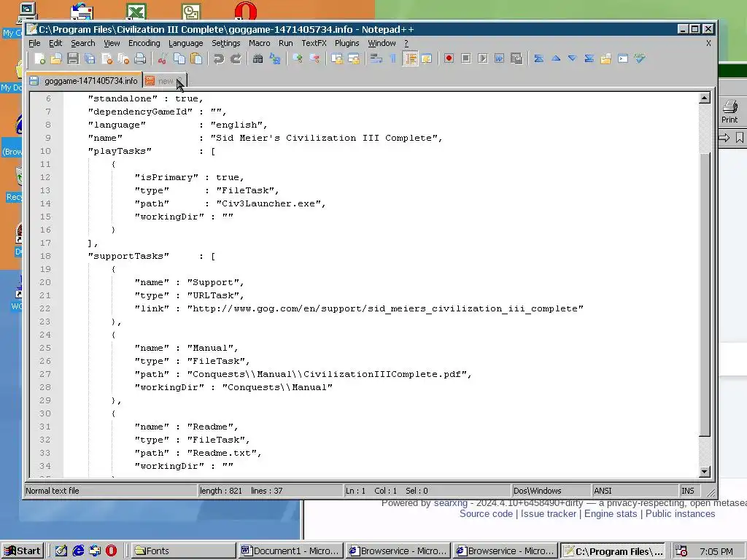Open the Fonts folder taskbar button

pos(183,551)
